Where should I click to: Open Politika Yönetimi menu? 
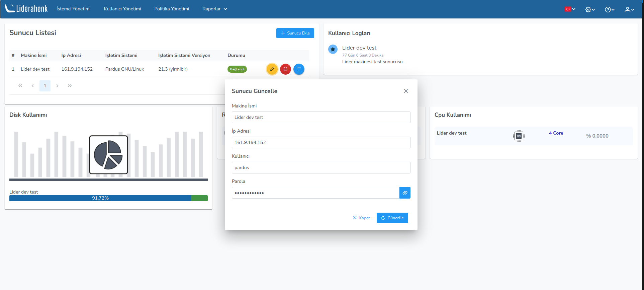[172, 9]
